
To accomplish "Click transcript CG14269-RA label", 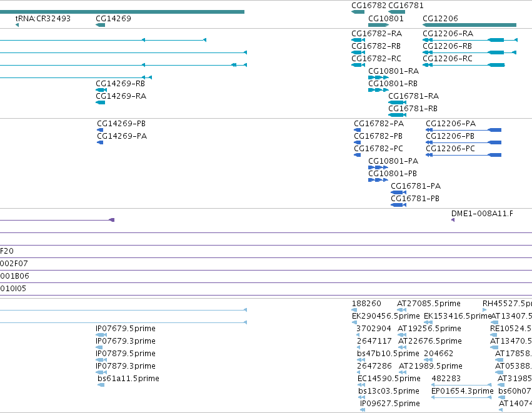I will pos(121,96).
